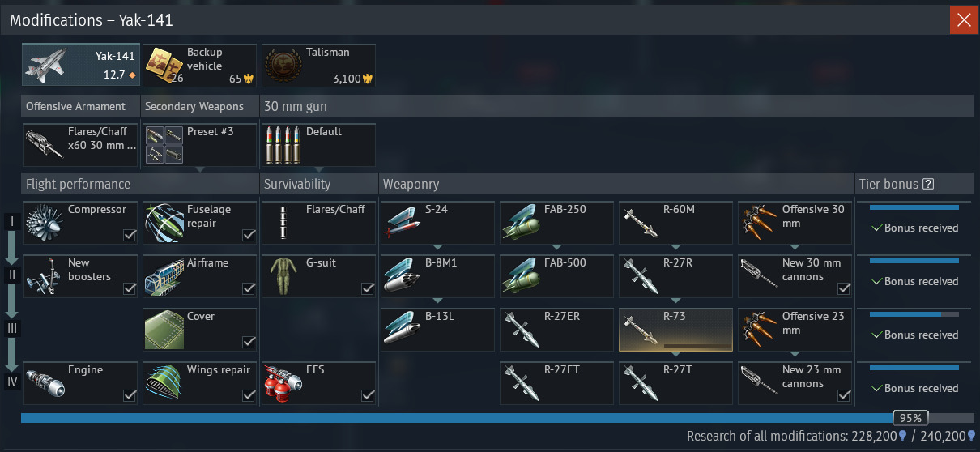Select the Yak-141 vehicle tab

[81, 65]
